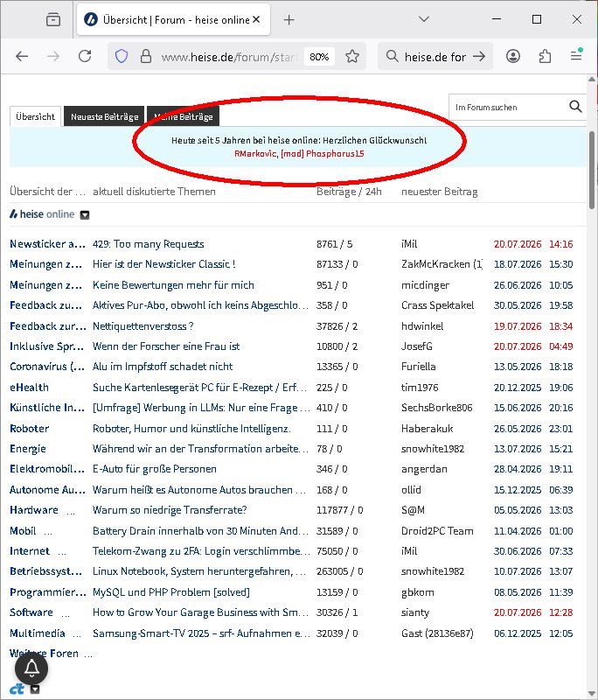Open newest post dated 20.07.2026 14:16

(x=533, y=244)
